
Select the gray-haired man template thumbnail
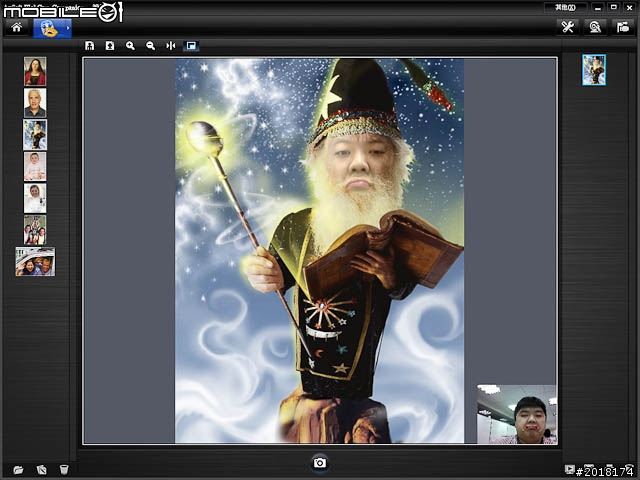point(35,103)
